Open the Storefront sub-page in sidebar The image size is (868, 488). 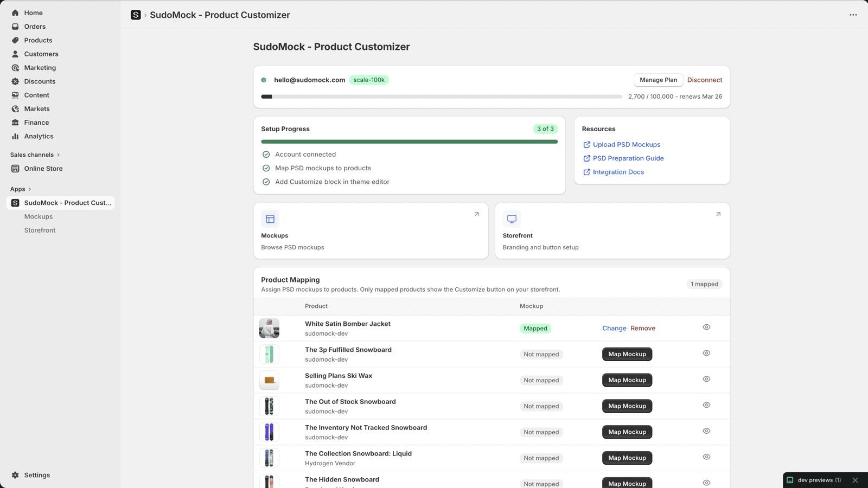pos(40,230)
